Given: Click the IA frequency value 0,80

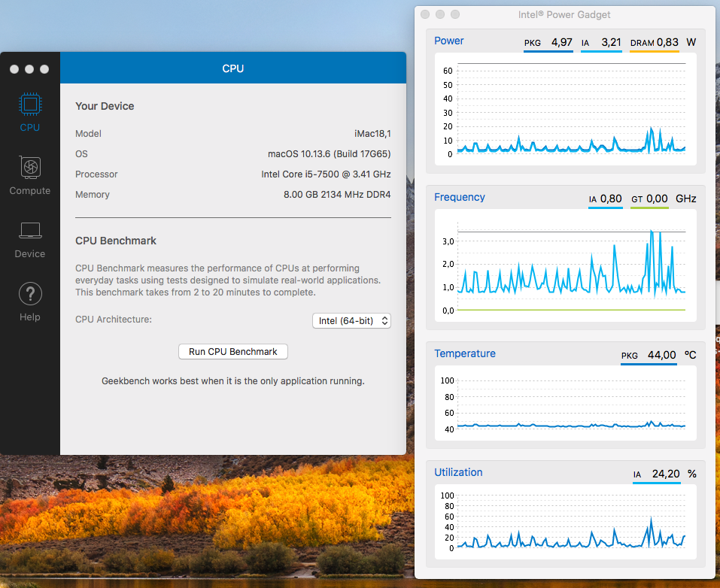Looking at the screenshot, I should coord(611,199).
